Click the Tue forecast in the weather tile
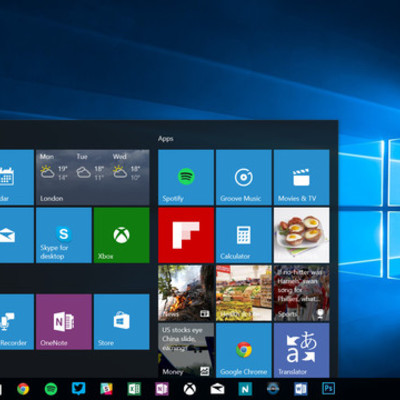The width and height of the screenshot is (400, 400). [89, 168]
